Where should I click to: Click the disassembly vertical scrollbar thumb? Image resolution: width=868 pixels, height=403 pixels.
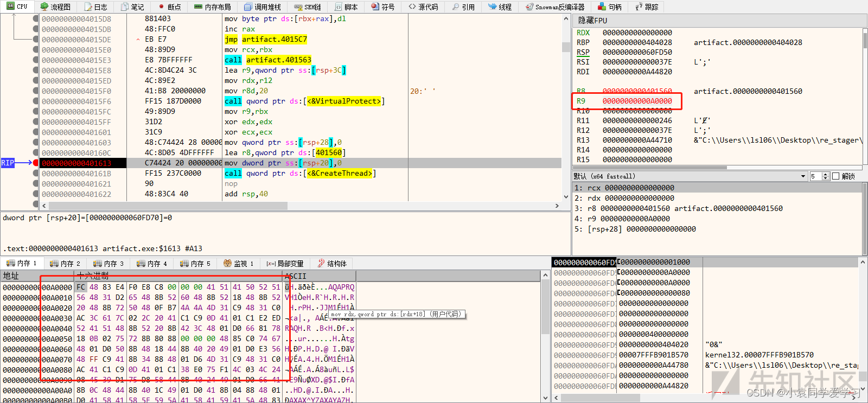pyautogui.click(x=566, y=47)
